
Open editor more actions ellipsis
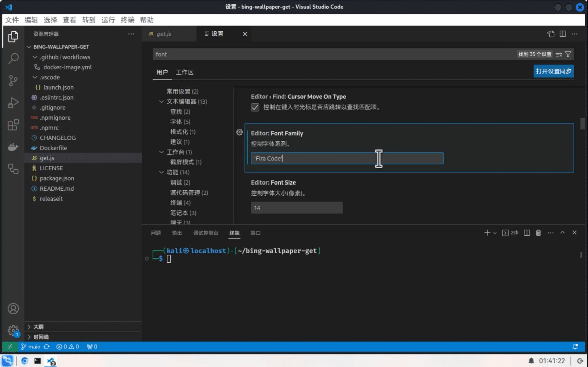(574, 34)
